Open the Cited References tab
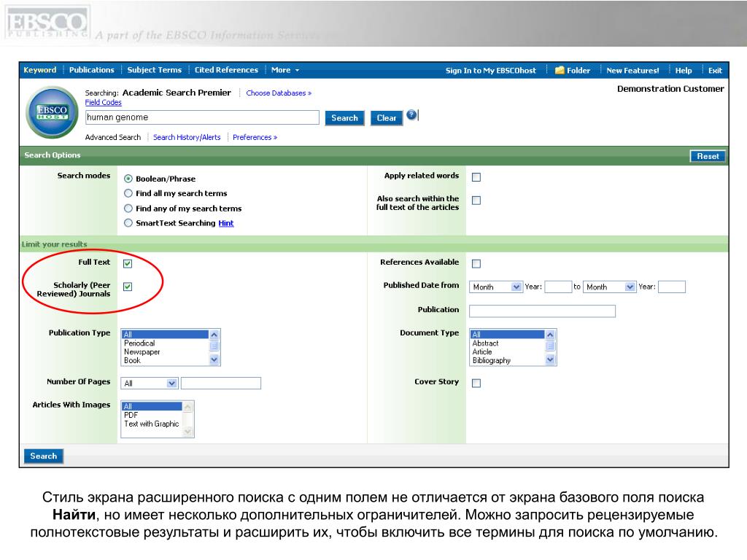The width and height of the screenshot is (747, 560). (x=226, y=70)
